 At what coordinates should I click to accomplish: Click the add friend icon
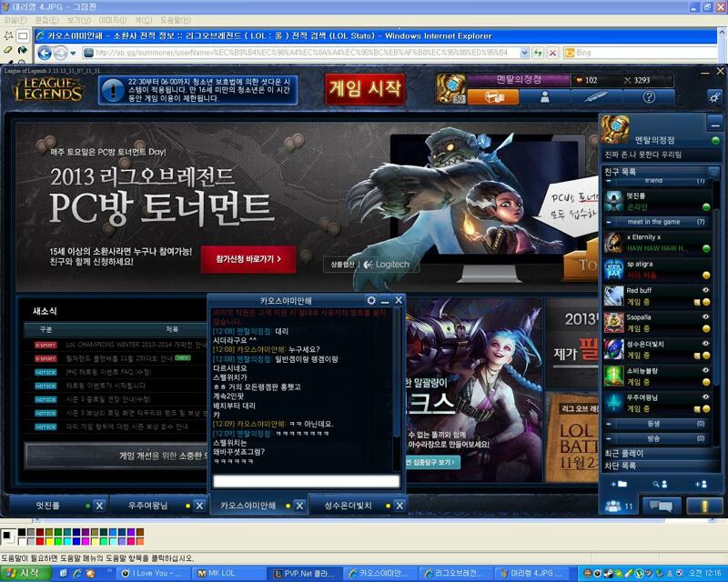(701, 484)
